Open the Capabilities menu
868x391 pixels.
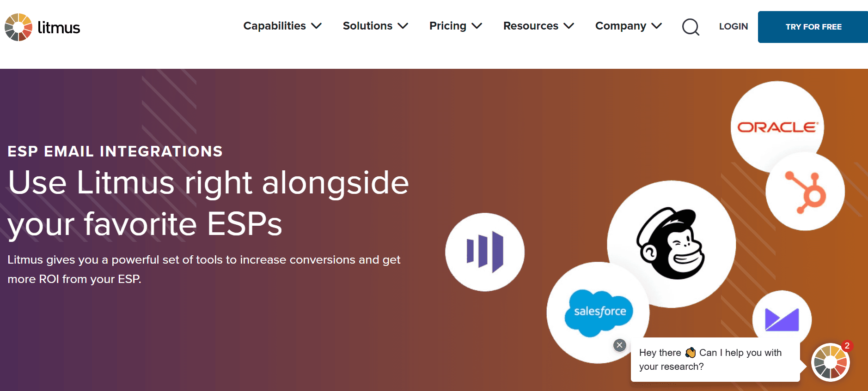(282, 26)
